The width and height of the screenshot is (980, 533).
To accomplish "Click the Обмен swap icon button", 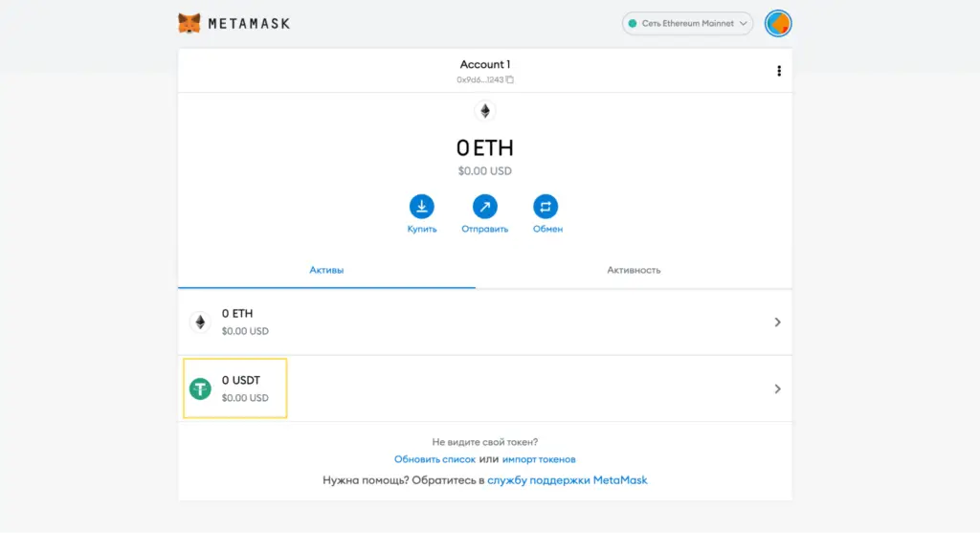I will tap(546, 206).
